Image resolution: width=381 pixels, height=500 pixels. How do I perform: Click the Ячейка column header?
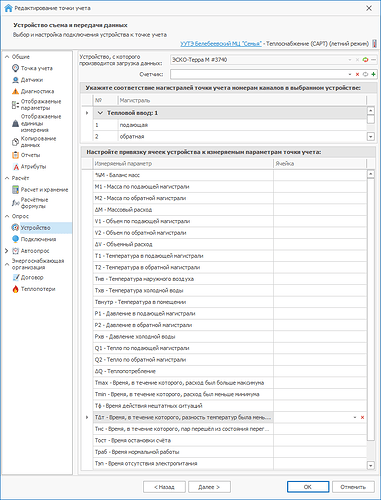[x=320, y=164]
